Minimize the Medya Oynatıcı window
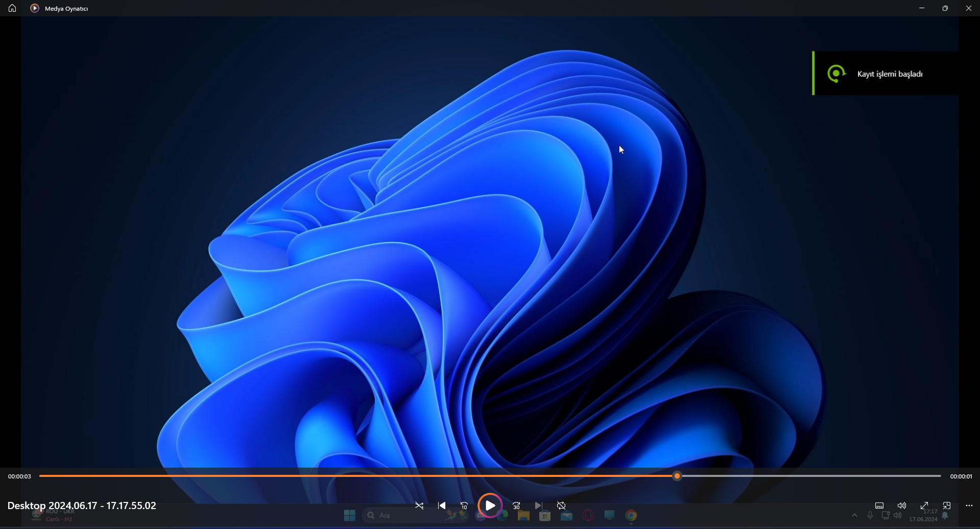980x529 pixels. click(922, 8)
